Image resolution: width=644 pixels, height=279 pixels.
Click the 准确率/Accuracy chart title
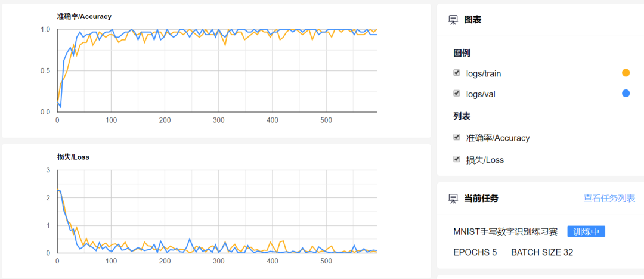point(84,17)
